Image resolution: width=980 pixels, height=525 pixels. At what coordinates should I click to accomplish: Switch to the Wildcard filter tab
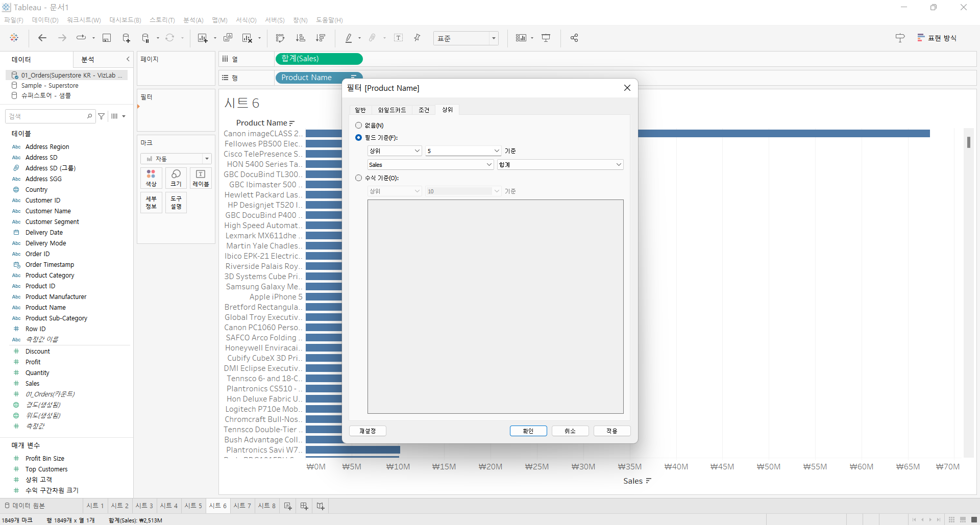(x=391, y=110)
